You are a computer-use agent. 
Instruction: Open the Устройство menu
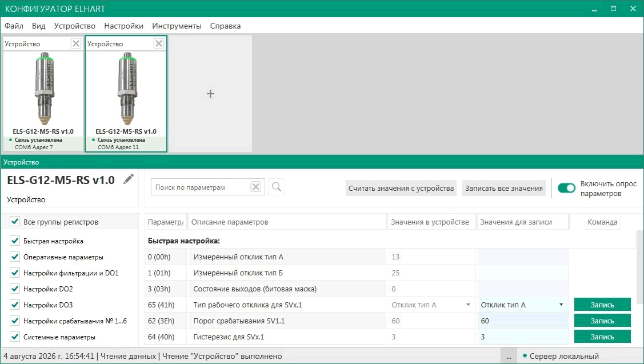pyautogui.click(x=75, y=26)
